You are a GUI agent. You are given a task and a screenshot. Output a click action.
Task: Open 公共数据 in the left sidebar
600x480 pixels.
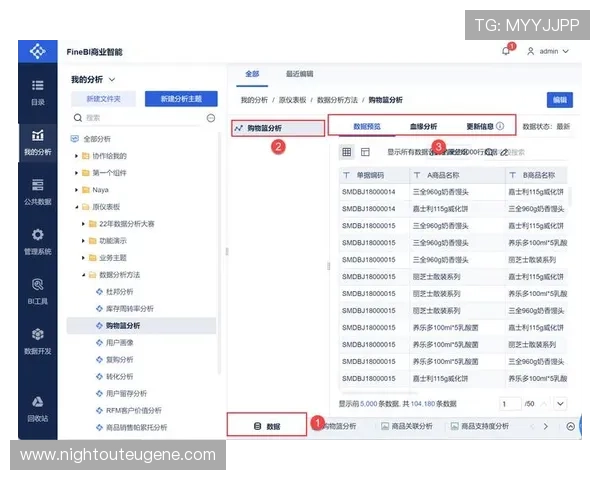tap(38, 192)
